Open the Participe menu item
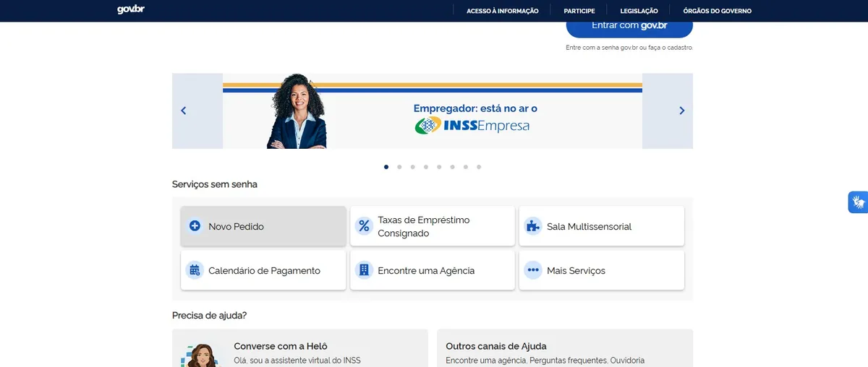Screen dimensions: 868x367 tap(579, 11)
